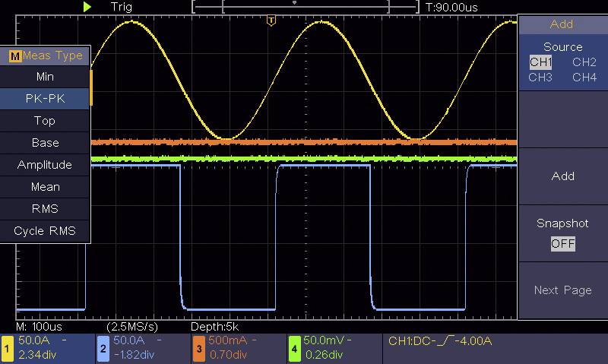Viewport: 608px width, 364px height.
Task: Click the yellow scroll indicator beside PK-PK
Action: [91, 87]
